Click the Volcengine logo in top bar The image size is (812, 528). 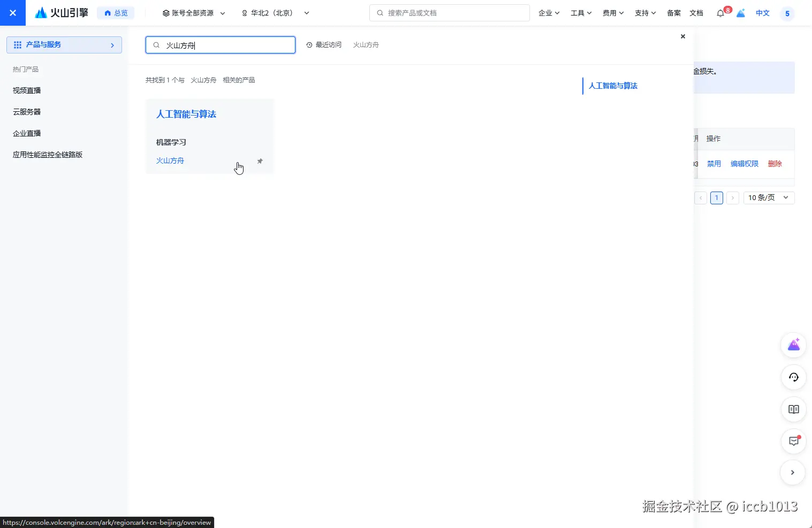(x=60, y=12)
